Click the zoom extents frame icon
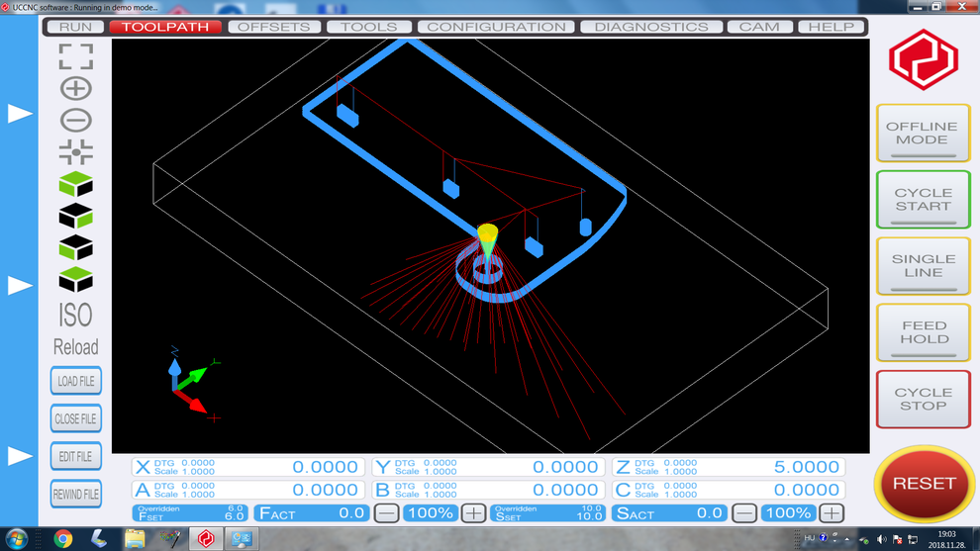Image resolution: width=980 pixels, height=551 pixels. (75, 56)
